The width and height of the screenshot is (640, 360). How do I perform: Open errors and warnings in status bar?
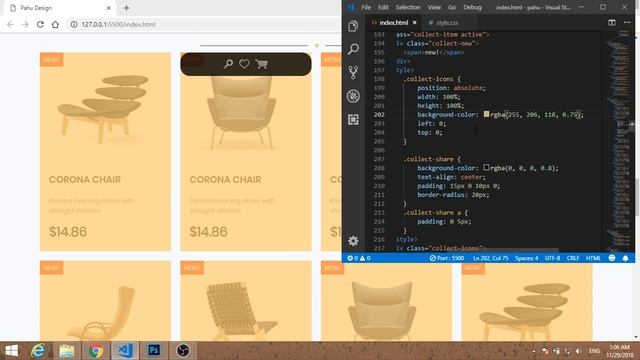tap(359, 258)
